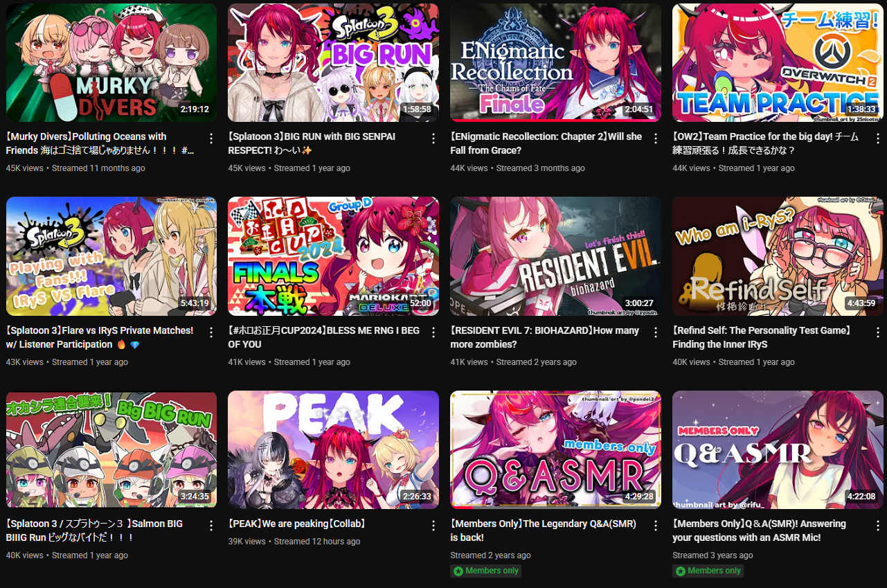Open the Refind Self Personality Test title link
The height and width of the screenshot is (588, 887).
point(764,337)
